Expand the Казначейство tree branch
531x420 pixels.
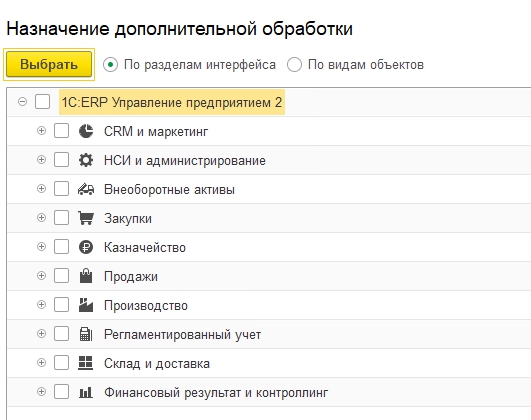(41, 246)
